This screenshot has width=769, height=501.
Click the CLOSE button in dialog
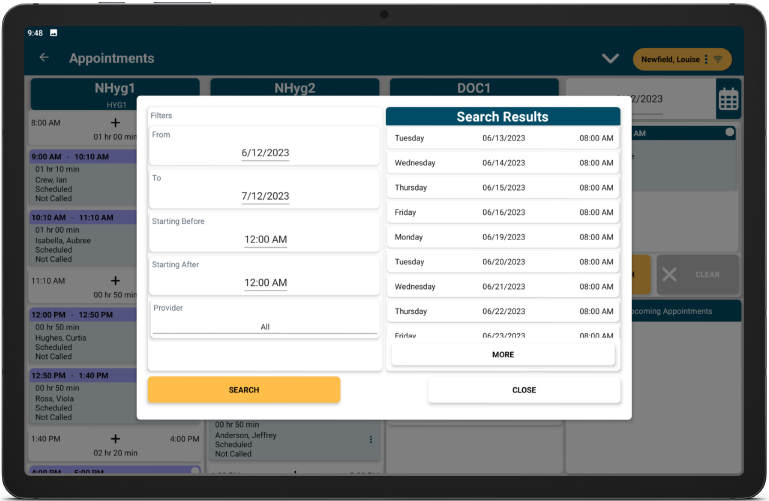tap(524, 390)
